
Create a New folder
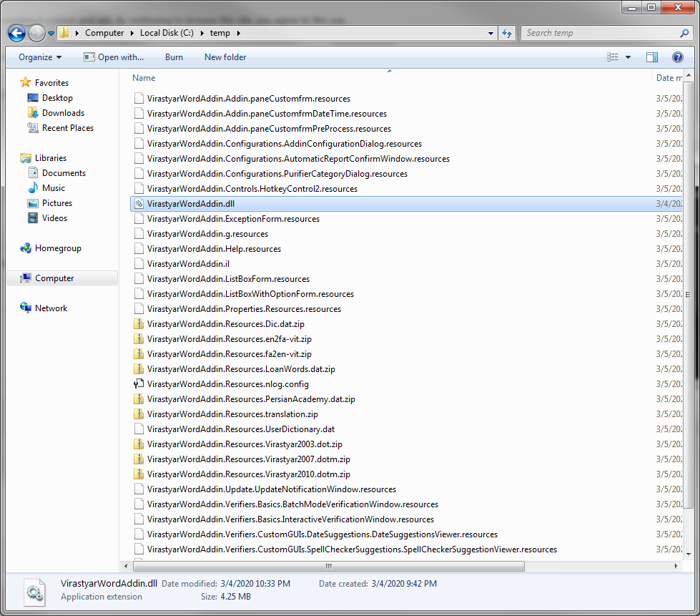click(225, 57)
